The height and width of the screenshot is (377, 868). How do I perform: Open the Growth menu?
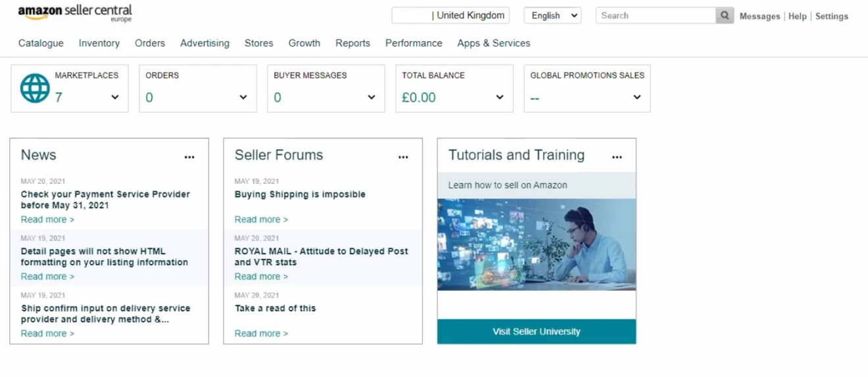pyautogui.click(x=304, y=43)
